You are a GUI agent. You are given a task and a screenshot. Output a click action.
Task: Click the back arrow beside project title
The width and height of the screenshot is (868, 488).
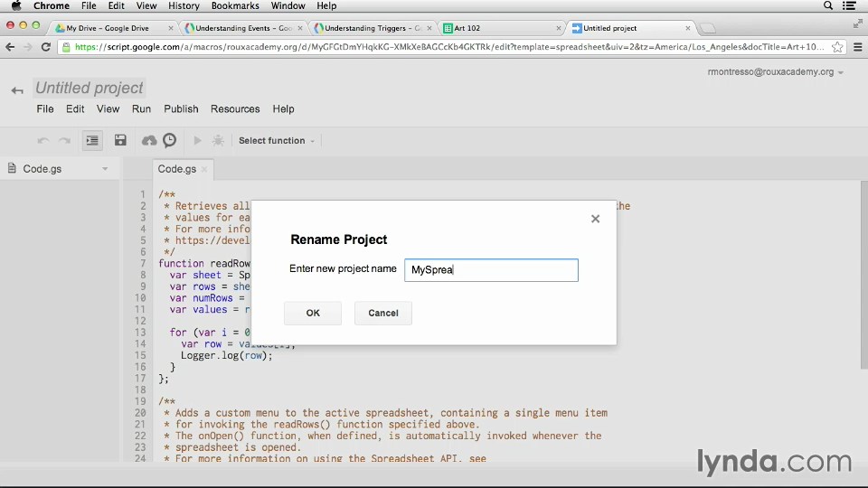[x=17, y=90]
